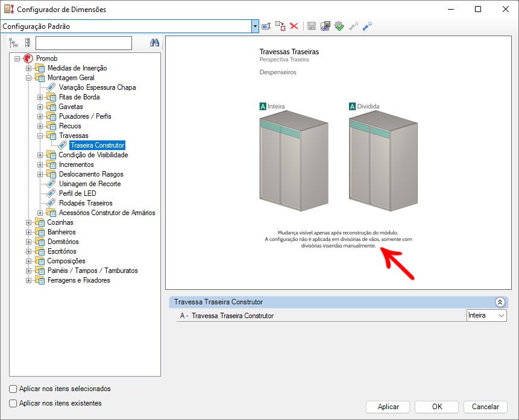Select Variação Espessura Chapa tree item
This screenshot has width=519, height=420.
point(97,87)
